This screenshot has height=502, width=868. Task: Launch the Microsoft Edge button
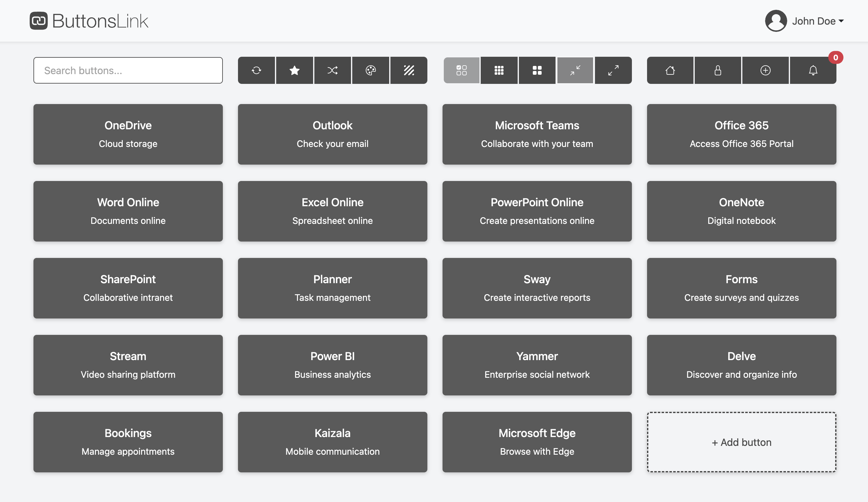537,442
